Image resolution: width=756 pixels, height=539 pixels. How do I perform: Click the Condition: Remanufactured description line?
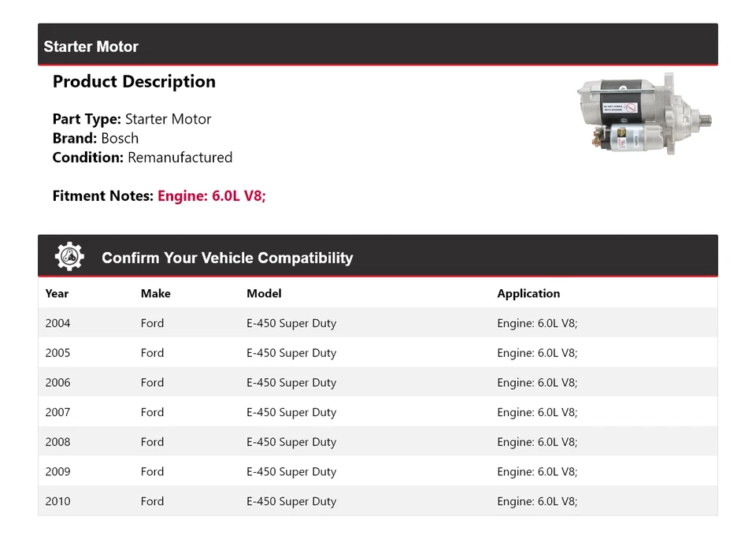(x=143, y=157)
